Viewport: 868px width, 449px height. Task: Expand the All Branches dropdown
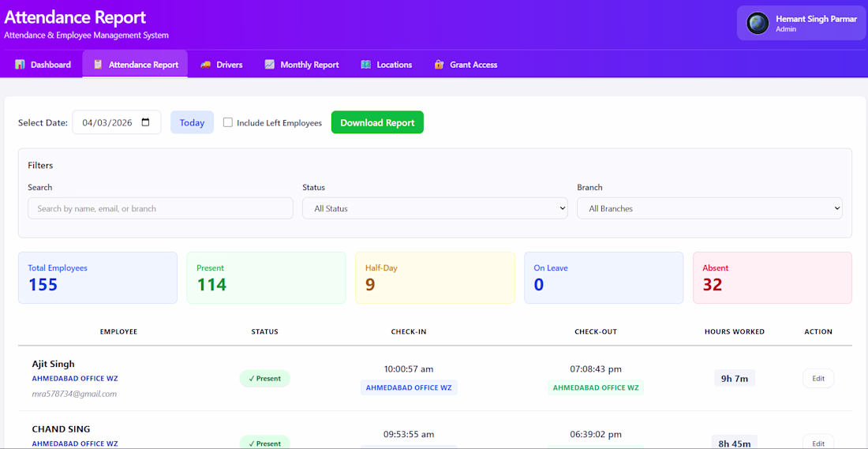709,208
